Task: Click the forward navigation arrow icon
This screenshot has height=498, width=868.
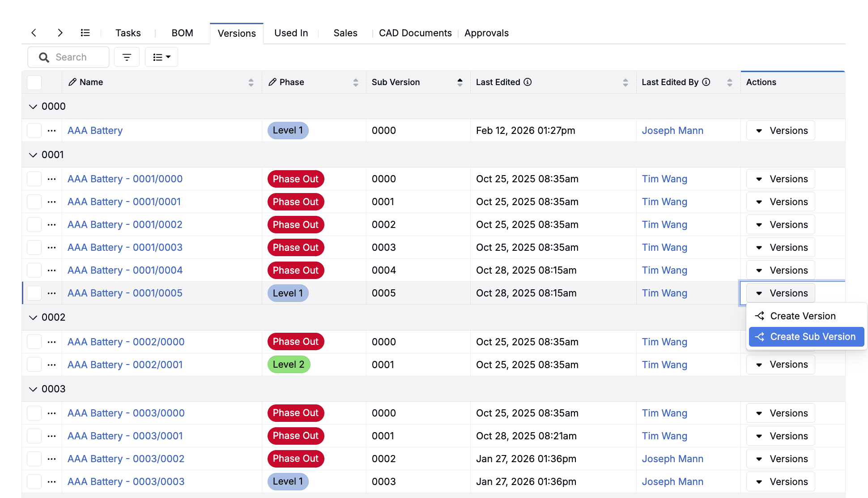Action: [x=60, y=33]
